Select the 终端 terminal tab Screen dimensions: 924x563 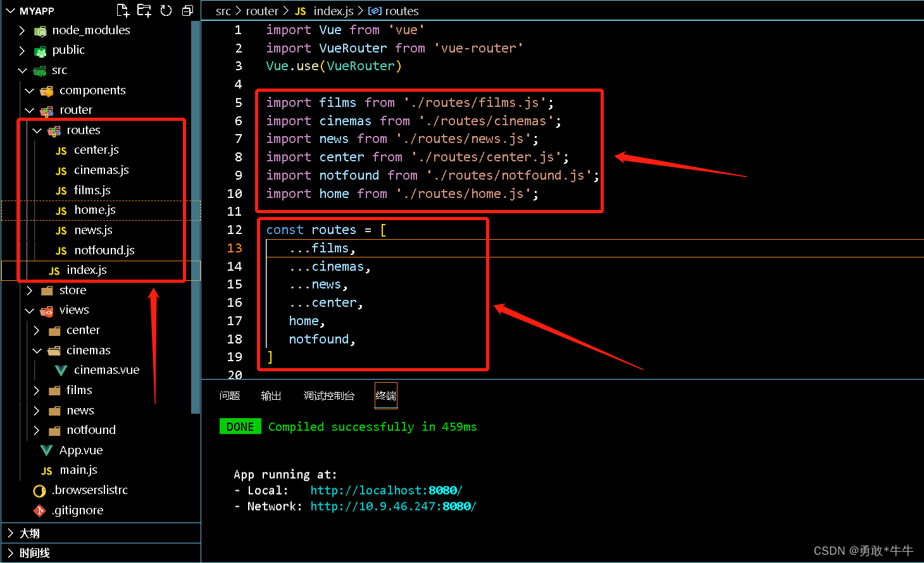(386, 396)
